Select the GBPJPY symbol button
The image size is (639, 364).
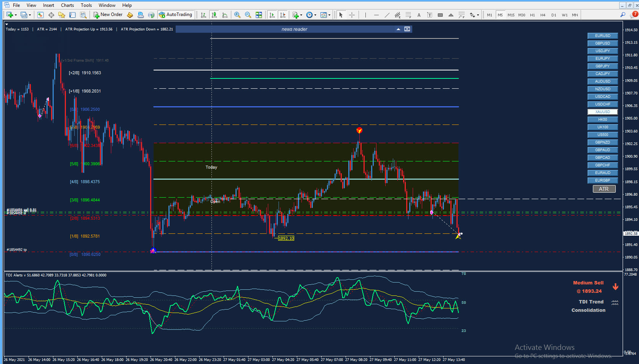602,66
